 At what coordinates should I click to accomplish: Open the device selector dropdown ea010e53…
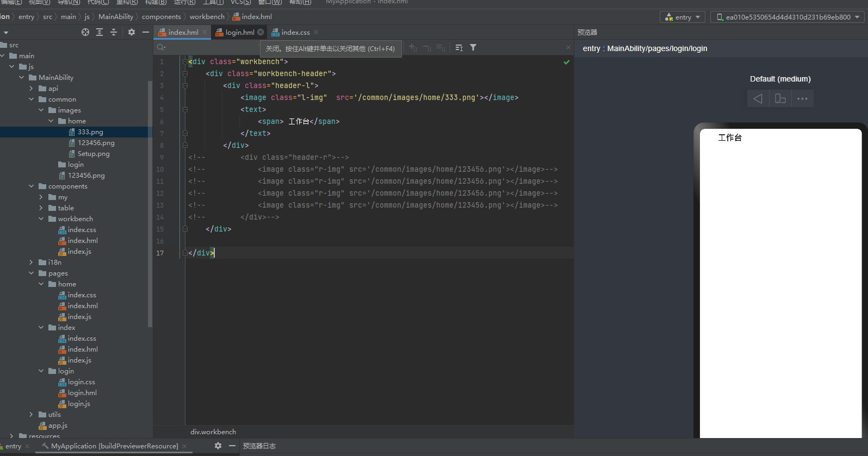(788, 17)
